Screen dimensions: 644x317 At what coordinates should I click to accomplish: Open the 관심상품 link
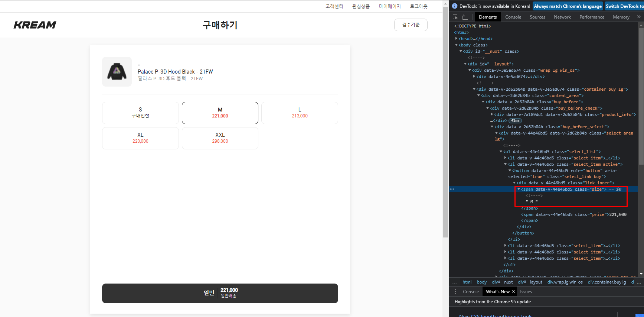point(361,6)
